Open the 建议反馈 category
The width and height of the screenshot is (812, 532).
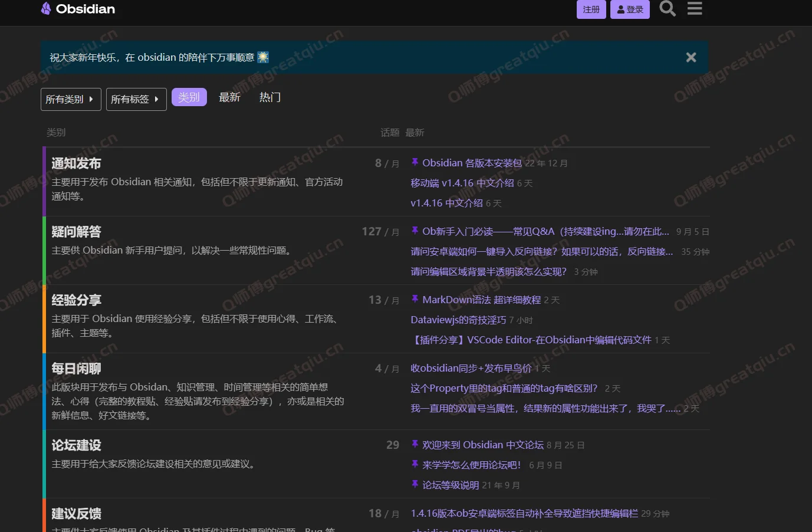click(x=76, y=514)
